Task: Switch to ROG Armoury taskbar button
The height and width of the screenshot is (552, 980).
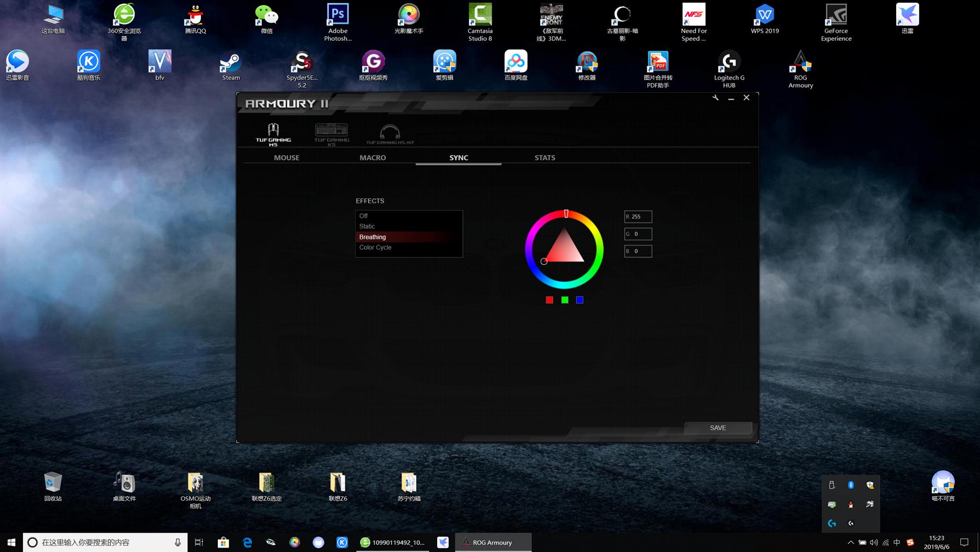Action: [493, 542]
